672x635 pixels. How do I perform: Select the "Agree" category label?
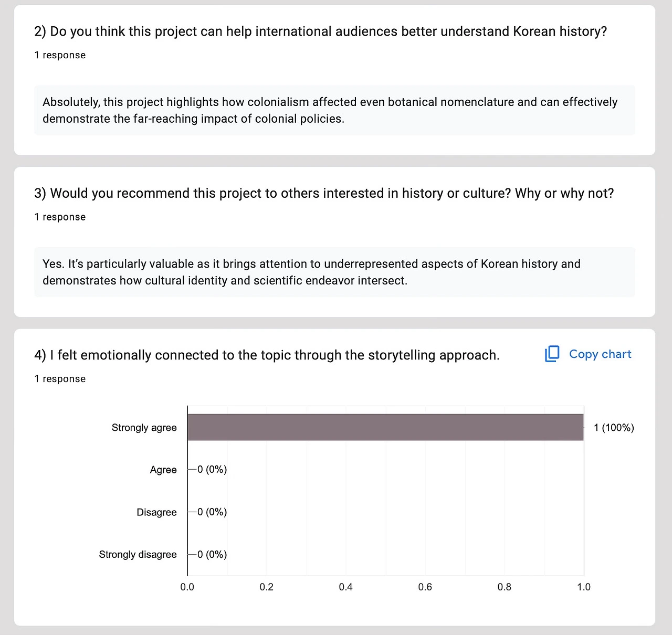coord(163,470)
